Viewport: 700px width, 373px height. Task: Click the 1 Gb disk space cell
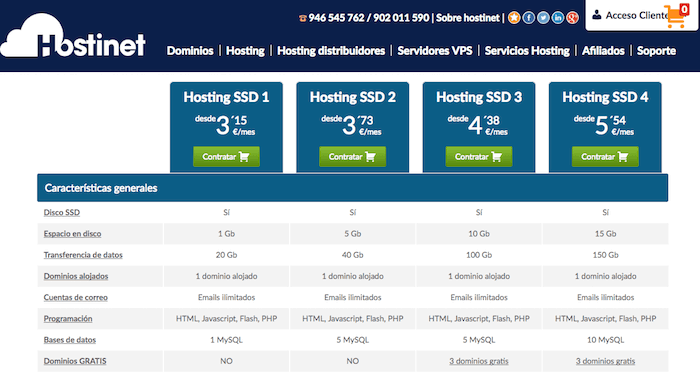click(x=226, y=234)
